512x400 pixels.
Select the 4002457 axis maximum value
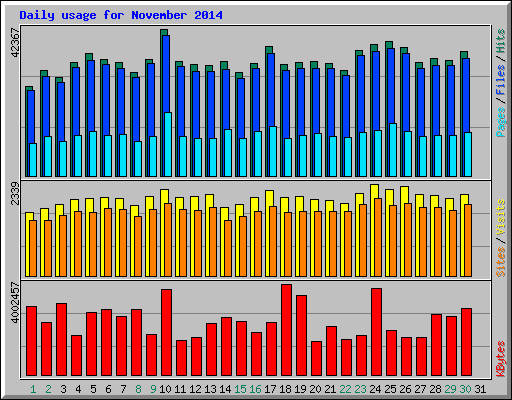pyautogui.click(x=15, y=303)
